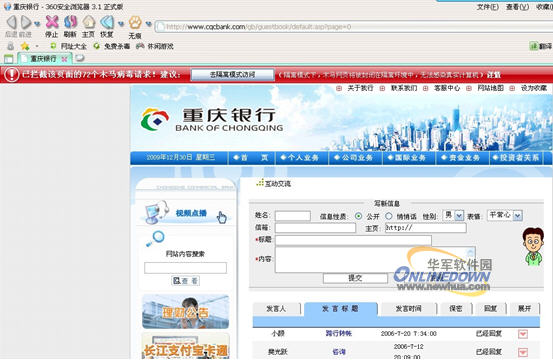Click the Bank of Chongqing logo
Image resolution: width=553 pixels, height=360 pixels.
click(x=212, y=120)
